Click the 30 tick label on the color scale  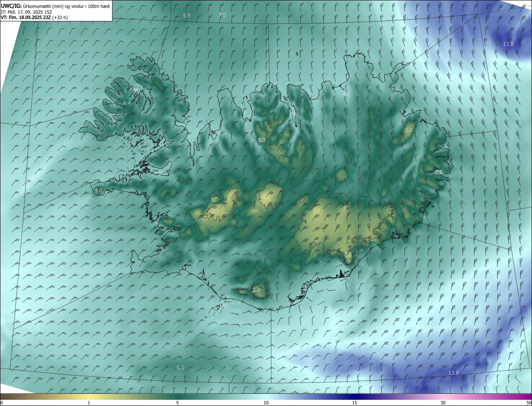[x=443, y=403]
